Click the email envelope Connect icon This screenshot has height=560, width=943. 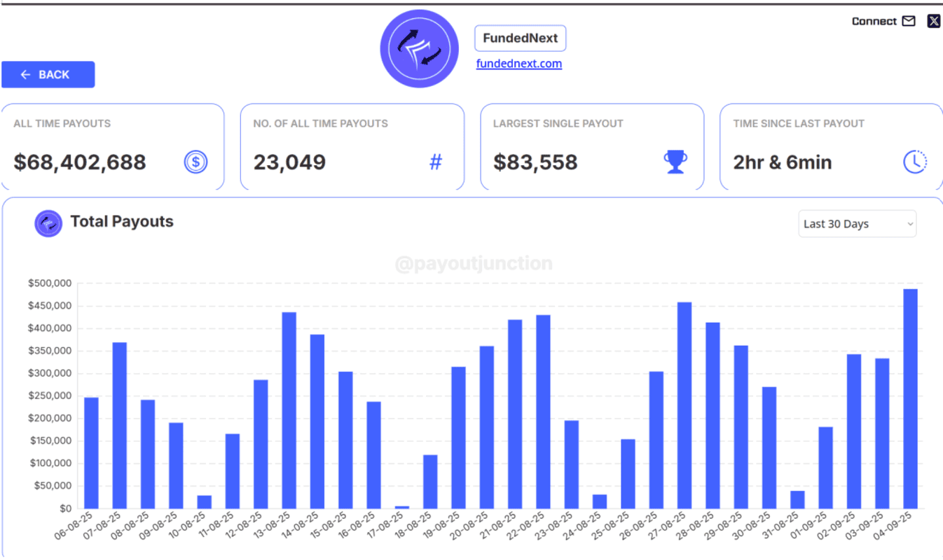(x=909, y=21)
